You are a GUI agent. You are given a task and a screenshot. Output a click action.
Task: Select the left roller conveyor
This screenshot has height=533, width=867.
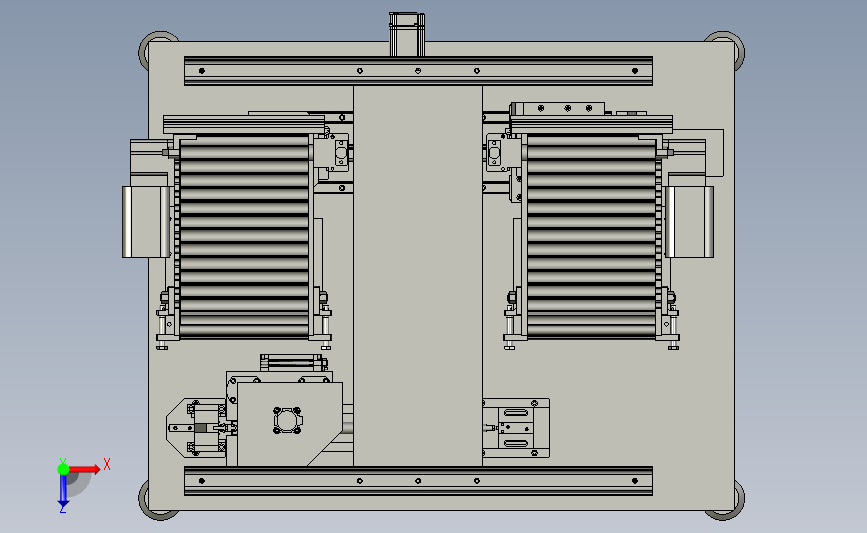coord(244,236)
